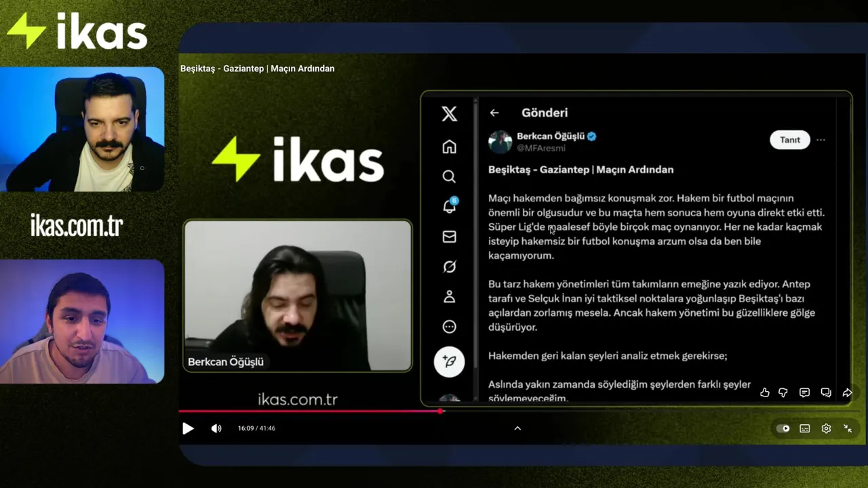Image resolution: width=868 pixels, height=488 pixels.
Task: Click the Berkcan Öğüşlü name label on webcam
Action: click(226, 362)
